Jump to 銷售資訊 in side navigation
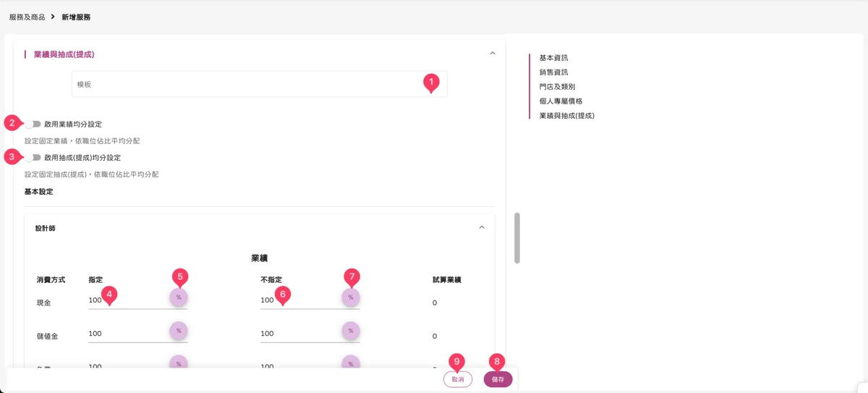The image size is (868, 393). click(553, 72)
